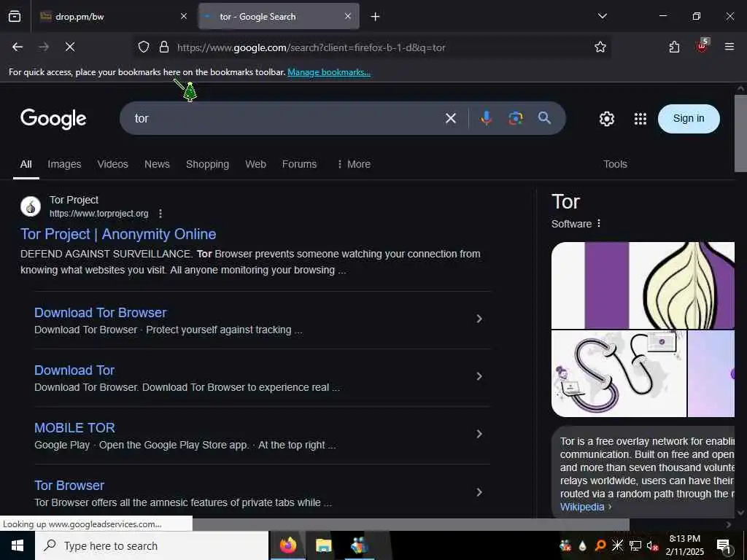Open Firefox View tab list icon

pyautogui.click(x=15, y=17)
